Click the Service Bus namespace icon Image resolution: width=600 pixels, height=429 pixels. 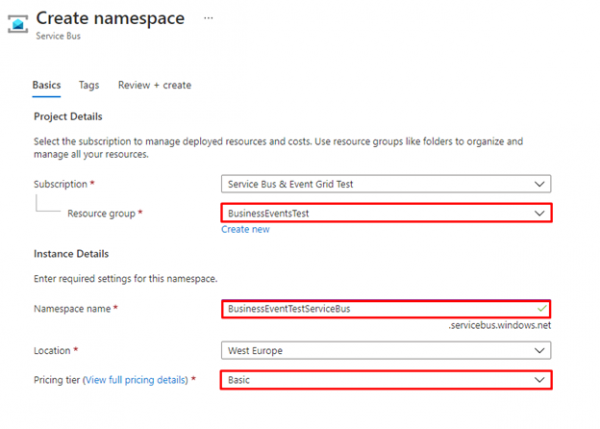(18, 24)
